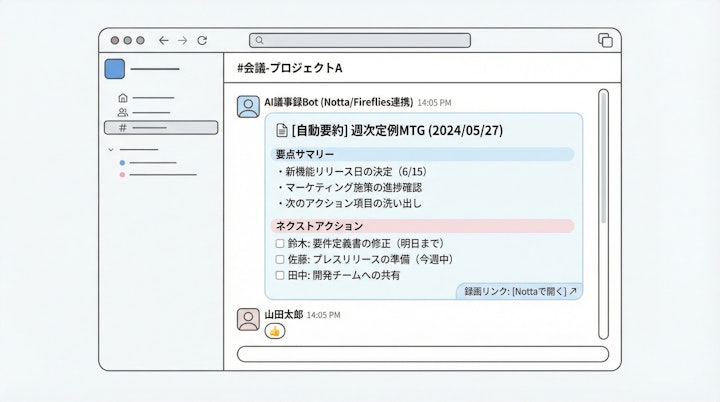Click the bot message 14:05 PM timestamp
This screenshot has height=402, width=720.
coord(434,103)
